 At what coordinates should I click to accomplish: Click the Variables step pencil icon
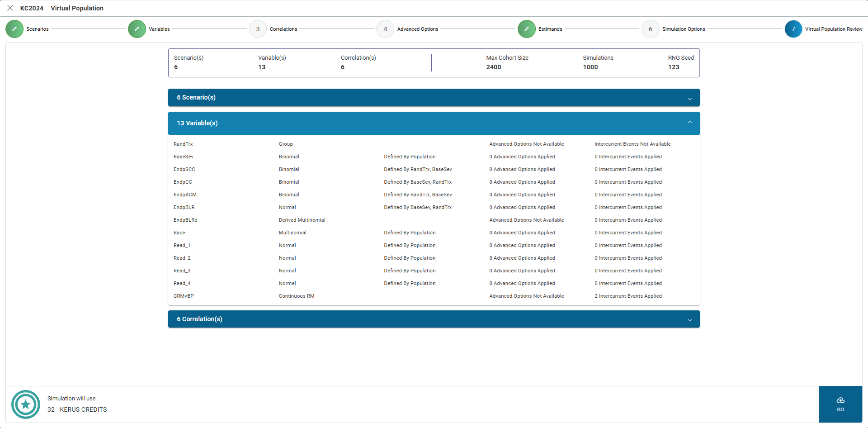137,29
